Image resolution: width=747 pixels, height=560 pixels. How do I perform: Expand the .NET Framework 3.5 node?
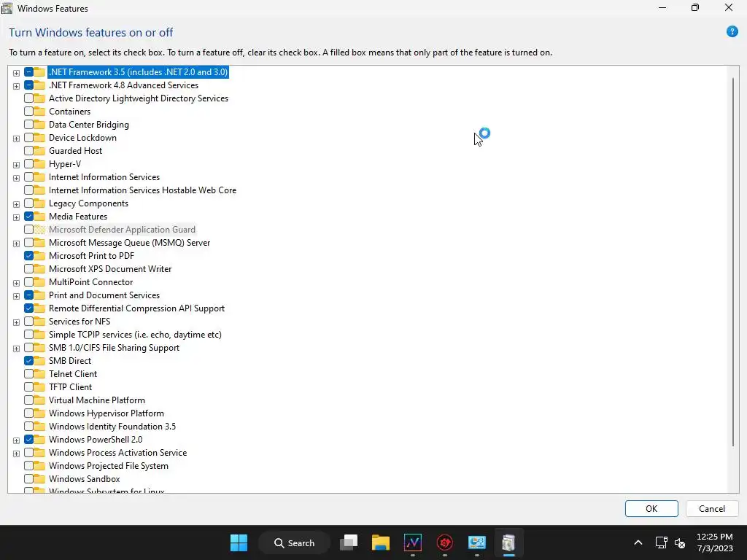16,73
